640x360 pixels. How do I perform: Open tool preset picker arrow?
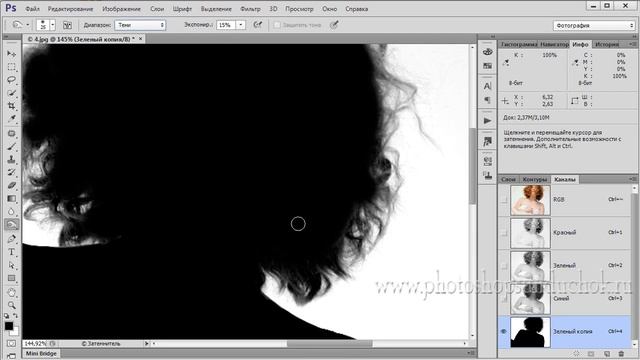pyautogui.click(x=28, y=25)
